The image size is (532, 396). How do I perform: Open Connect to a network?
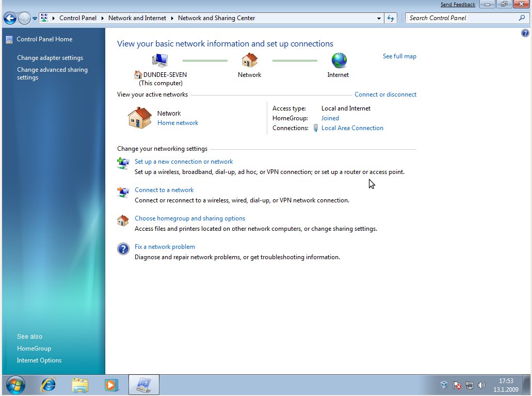click(x=164, y=190)
